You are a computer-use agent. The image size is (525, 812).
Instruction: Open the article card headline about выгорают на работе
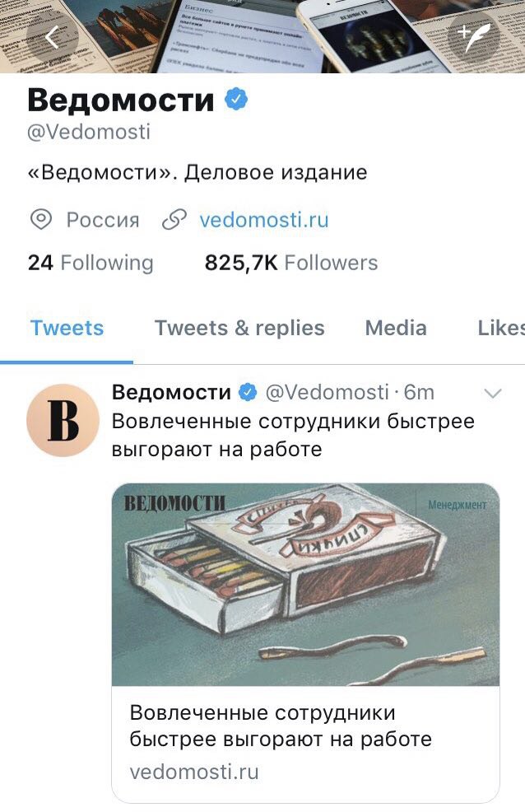[281, 726]
